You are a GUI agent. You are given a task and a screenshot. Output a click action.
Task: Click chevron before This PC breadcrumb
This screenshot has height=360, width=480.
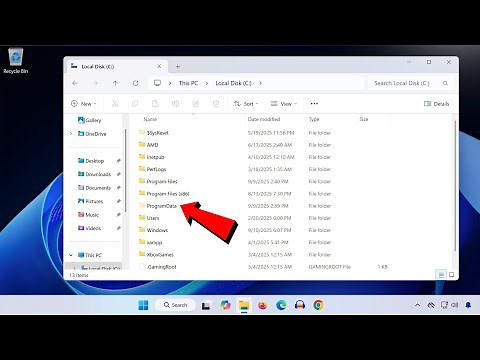click(x=170, y=83)
